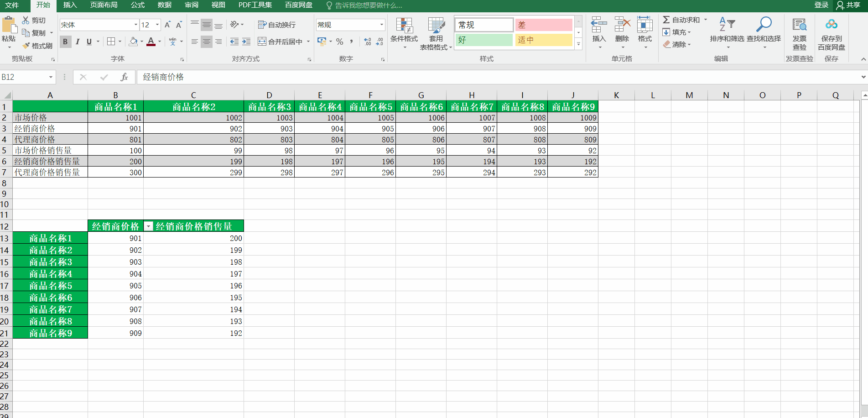Open the filter dropdown on 经销商价格 header
The image size is (868, 418).
(x=149, y=226)
